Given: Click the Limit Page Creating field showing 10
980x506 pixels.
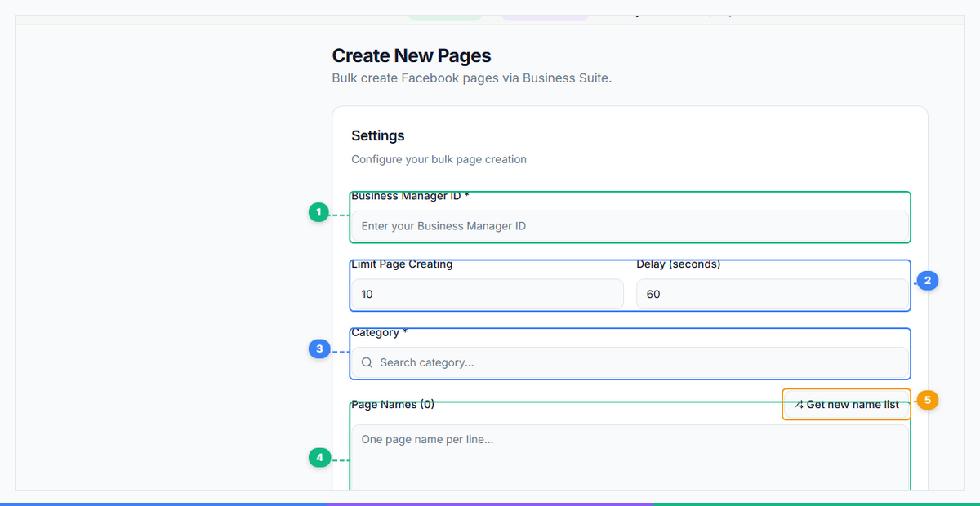Looking at the screenshot, I should pos(488,294).
